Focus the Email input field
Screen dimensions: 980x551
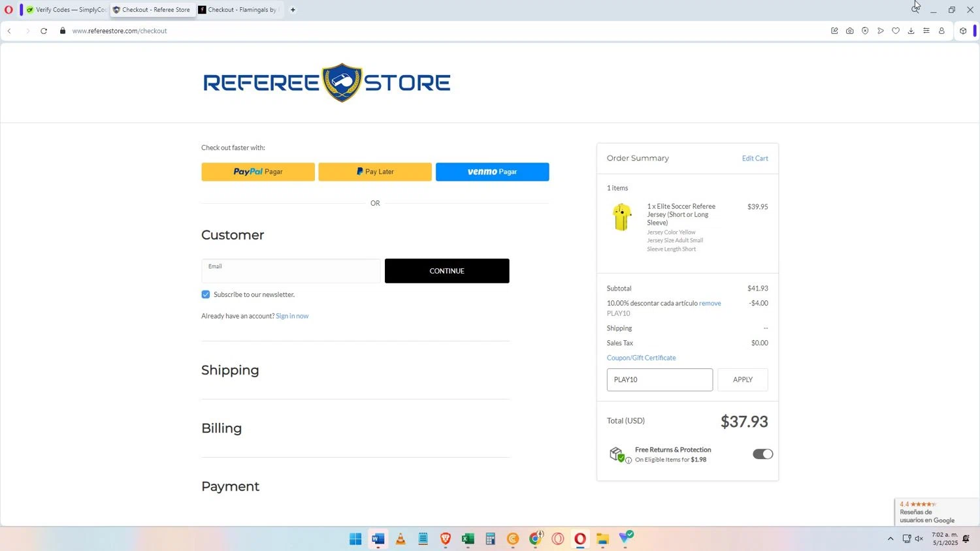pyautogui.click(x=291, y=271)
